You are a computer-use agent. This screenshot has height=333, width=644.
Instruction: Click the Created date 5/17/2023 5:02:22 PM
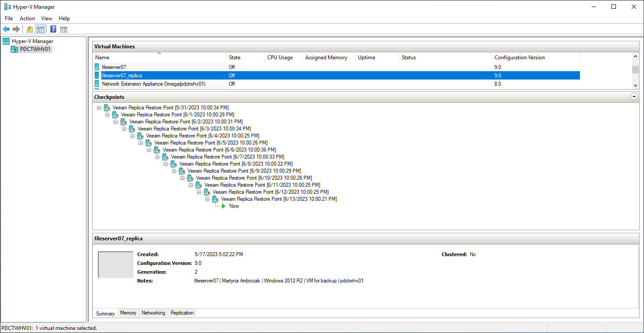coord(219,254)
